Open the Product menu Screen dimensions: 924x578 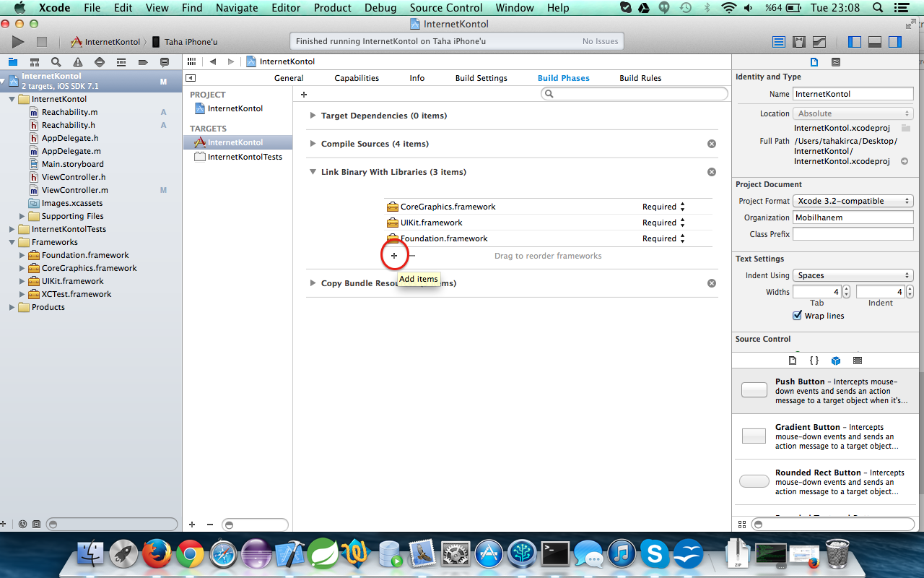(333, 8)
